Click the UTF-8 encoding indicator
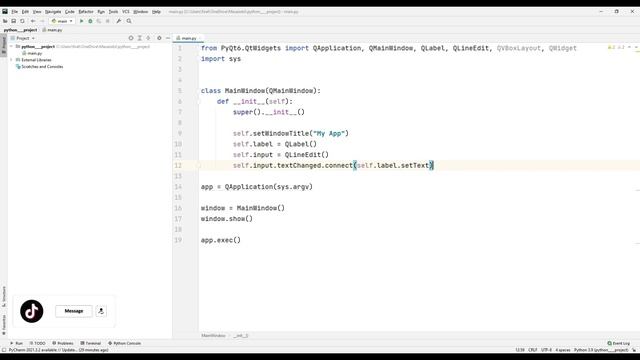The width and height of the screenshot is (640, 360). [x=546, y=350]
